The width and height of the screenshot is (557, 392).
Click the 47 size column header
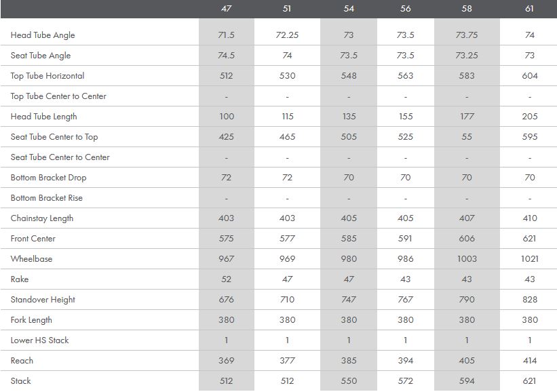227,9
